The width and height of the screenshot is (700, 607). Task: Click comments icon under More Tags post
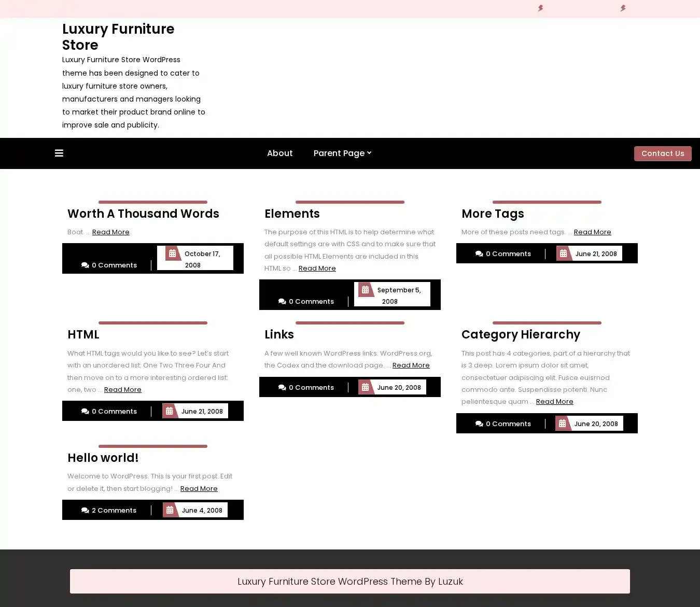click(x=479, y=253)
